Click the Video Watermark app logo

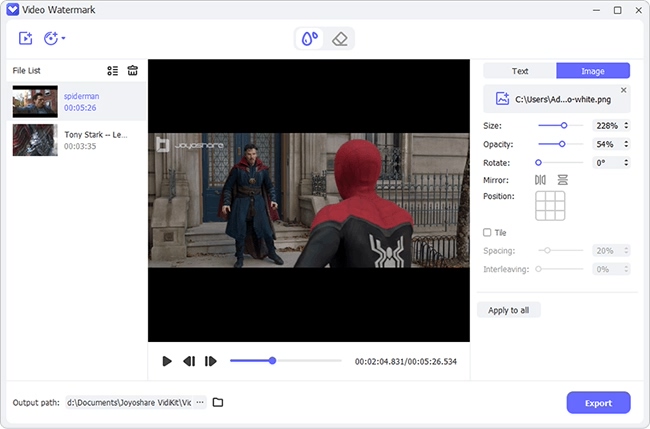13,10
